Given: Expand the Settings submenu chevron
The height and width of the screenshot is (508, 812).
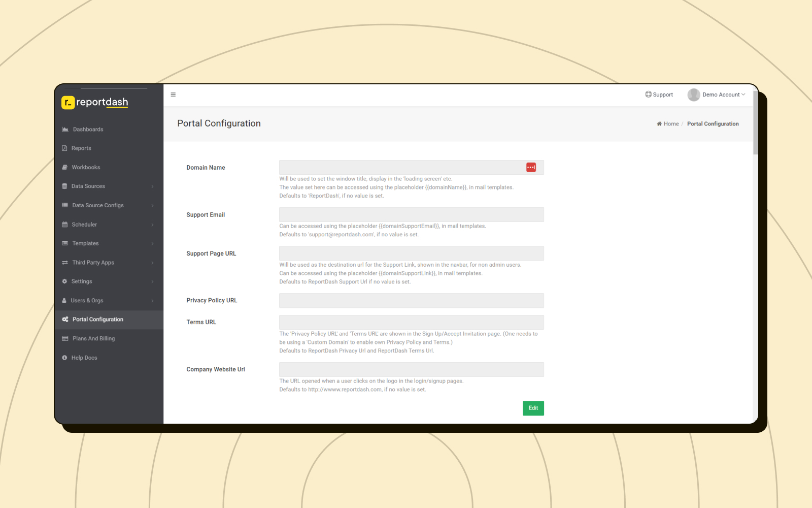Looking at the screenshot, I should point(152,281).
